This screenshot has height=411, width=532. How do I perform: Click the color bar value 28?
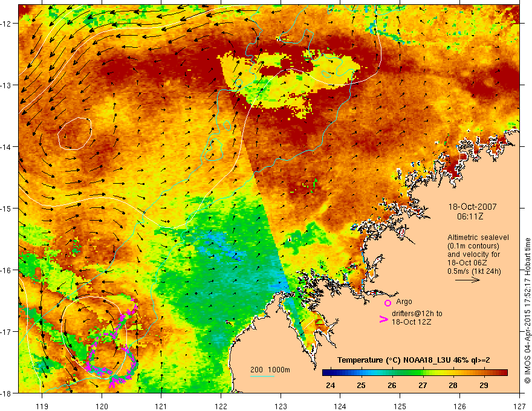click(453, 385)
